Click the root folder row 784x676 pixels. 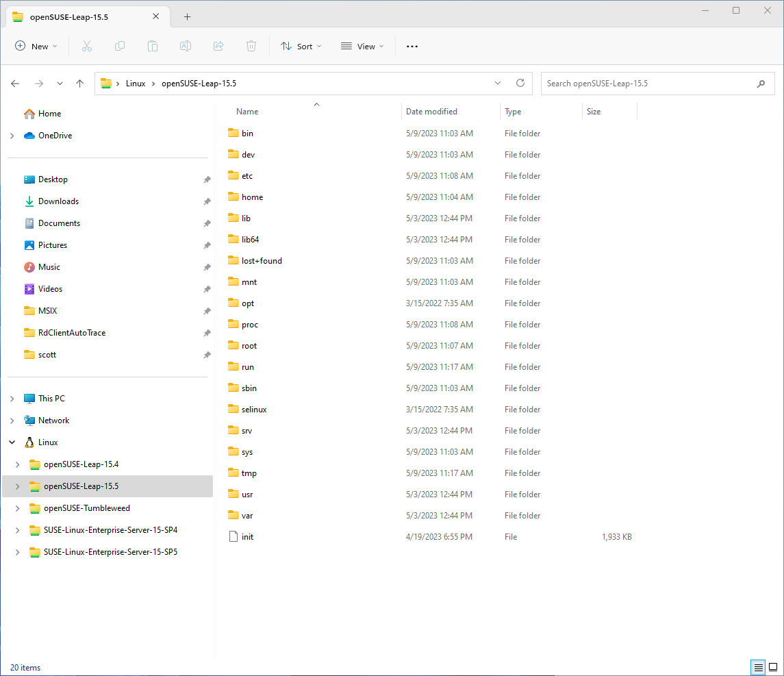click(431, 345)
